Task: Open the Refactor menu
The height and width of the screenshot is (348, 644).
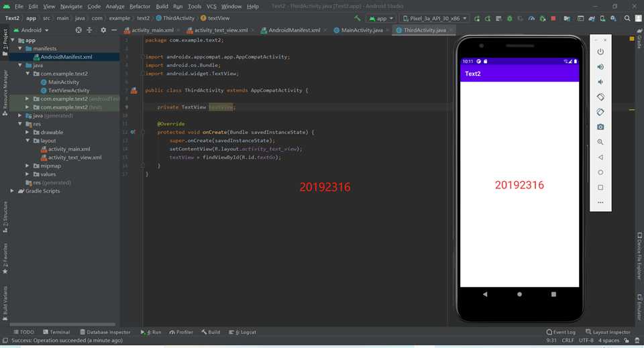Action: [x=140, y=6]
